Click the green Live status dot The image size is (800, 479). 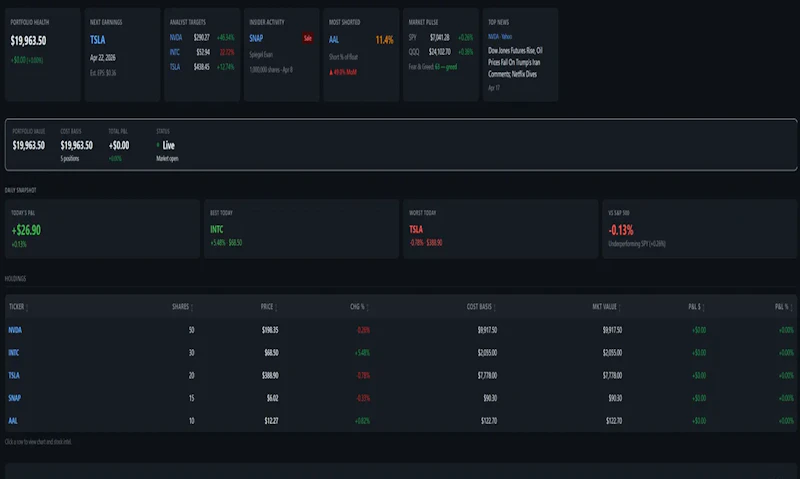pyautogui.click(x=158, y=145)
